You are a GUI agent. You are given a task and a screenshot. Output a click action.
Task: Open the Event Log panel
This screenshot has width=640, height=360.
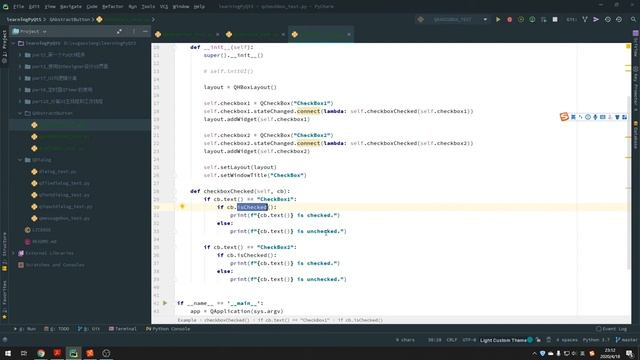pyautogui.click(x=611, y=329)
